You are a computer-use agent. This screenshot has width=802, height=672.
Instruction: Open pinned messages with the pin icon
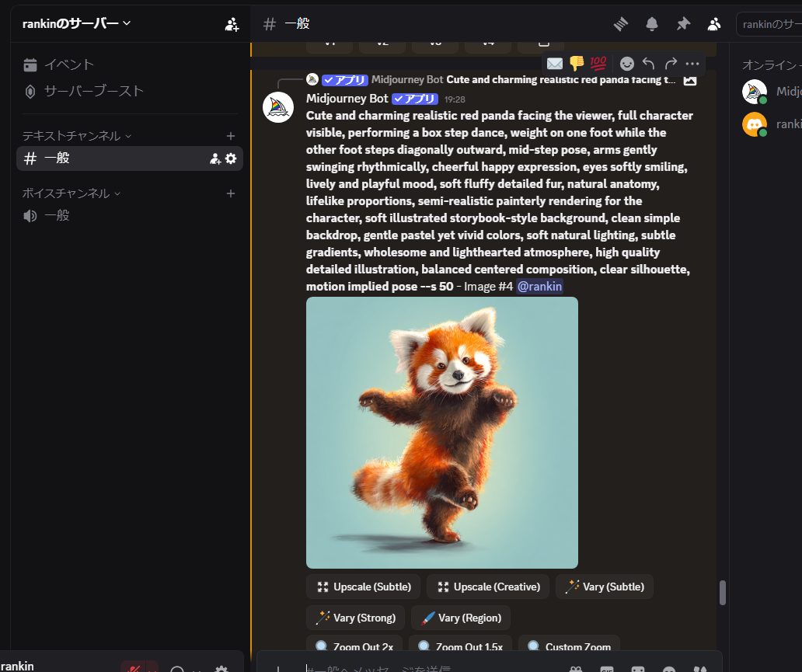pyautogui.click(x=683, y=24)
